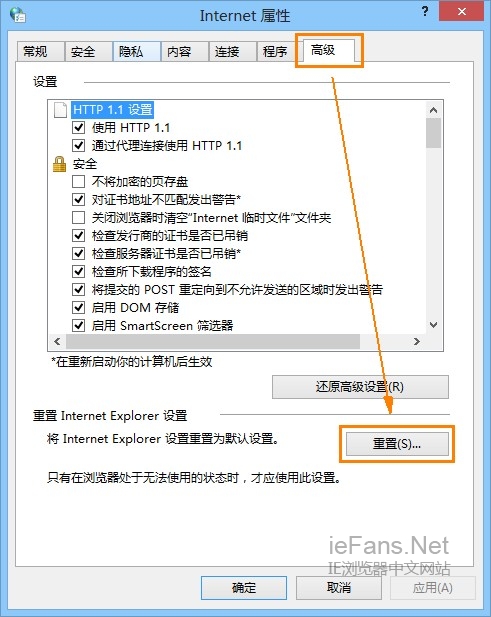Click the horizontal scrollbar track thumb
Viewport: 491px width, 617px height.
tap(213, 341)
